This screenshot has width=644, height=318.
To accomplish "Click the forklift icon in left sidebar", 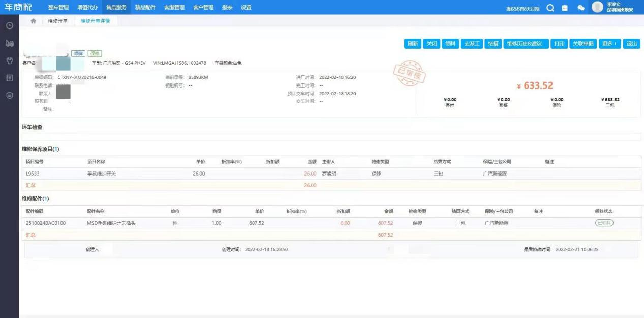I will pos(9,44).
